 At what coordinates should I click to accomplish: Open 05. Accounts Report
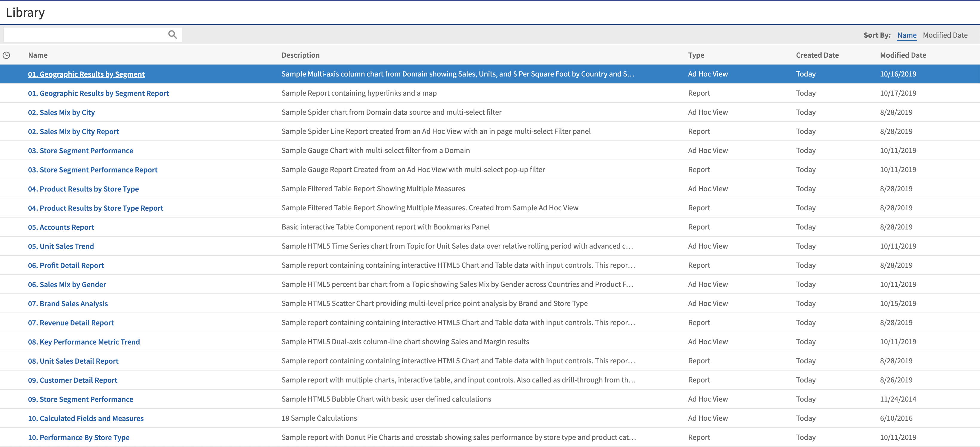pos(61,227)
